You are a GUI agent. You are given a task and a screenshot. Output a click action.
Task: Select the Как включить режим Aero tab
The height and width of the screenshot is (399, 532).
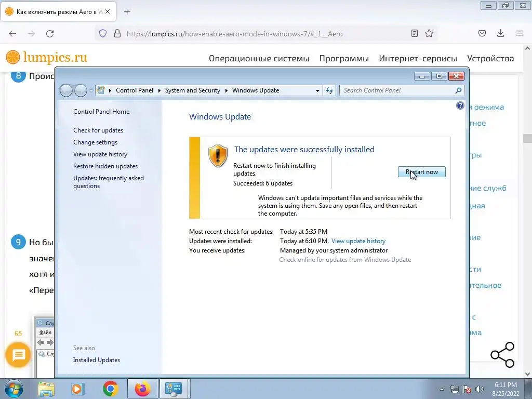point(58,11)
